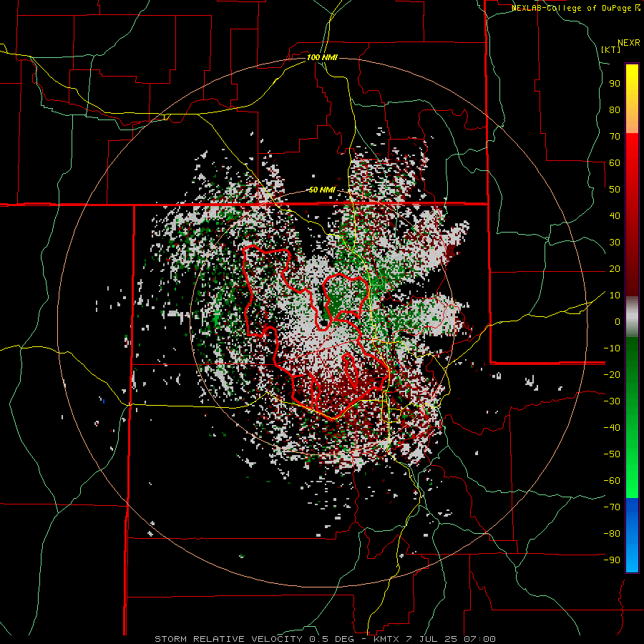Screen dimensions: 644x644
Task: Select the 40 value on velocity scale
Action: pyautogui.click(x=615, y=216)
